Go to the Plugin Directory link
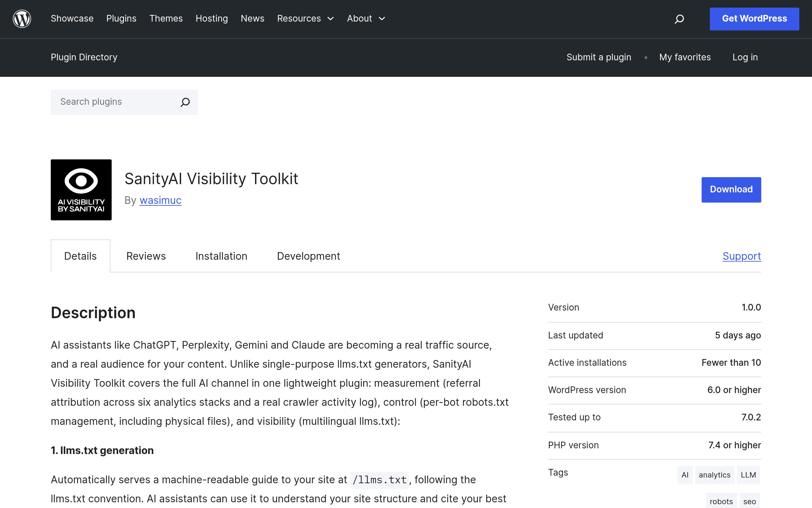 tap(84, 57)
